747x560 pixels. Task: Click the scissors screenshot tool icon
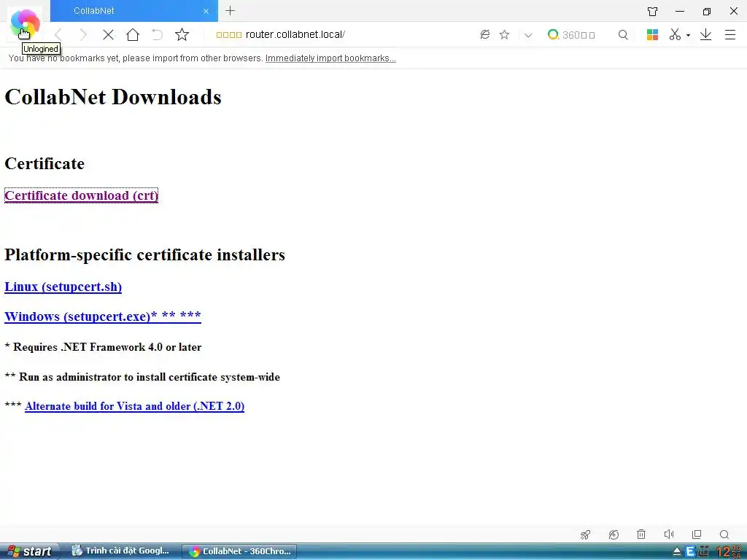point(675,34)
